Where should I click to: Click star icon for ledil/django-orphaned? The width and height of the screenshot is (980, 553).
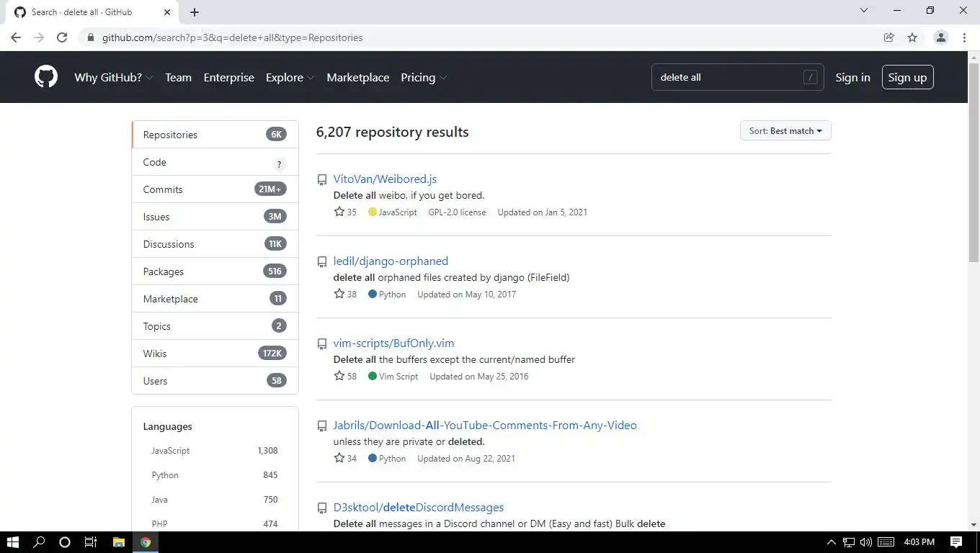pyautogui.click(x=339, y=294)
